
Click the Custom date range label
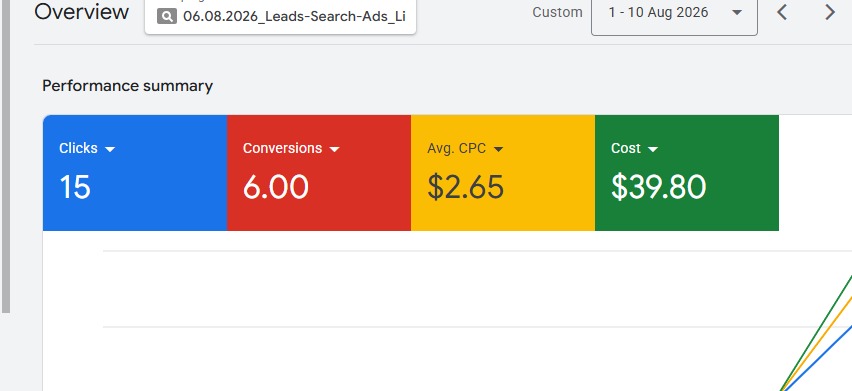[557, 12]
